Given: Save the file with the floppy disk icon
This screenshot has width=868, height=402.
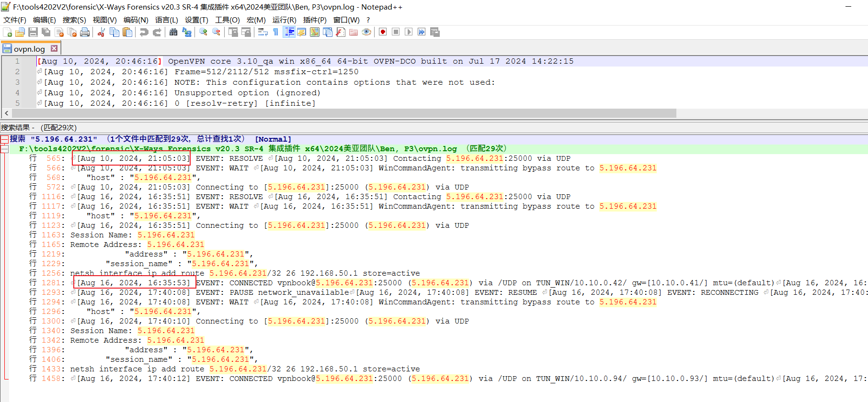Looking at the screenshot, I should click(x=33, y=32).
